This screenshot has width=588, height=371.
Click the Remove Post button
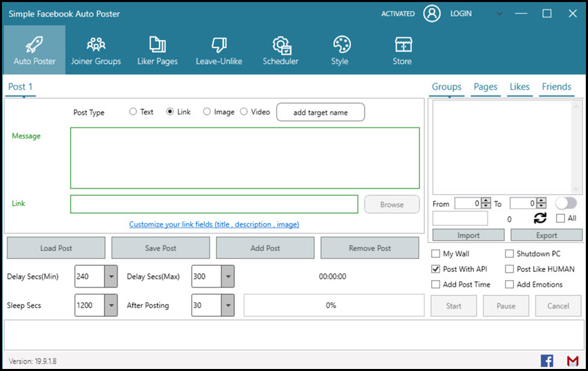click(370, 248)
